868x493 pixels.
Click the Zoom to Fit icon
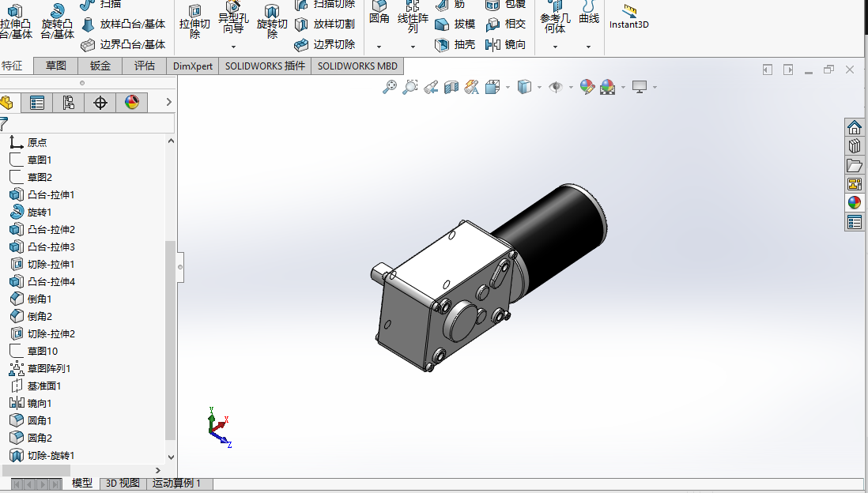coord(390,87)
